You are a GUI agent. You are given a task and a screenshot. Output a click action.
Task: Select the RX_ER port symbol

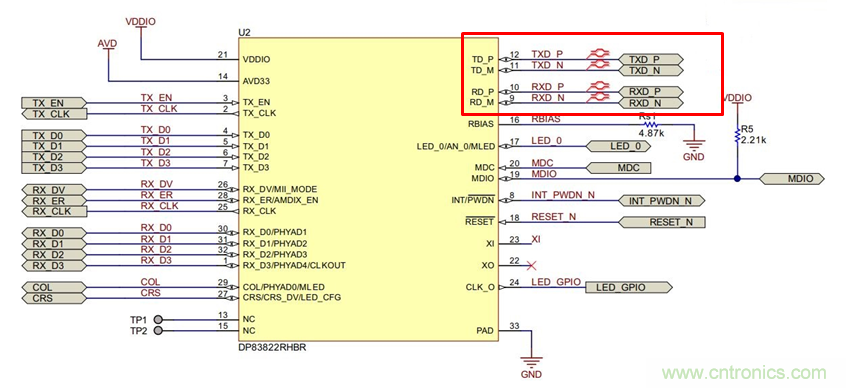point(53,200)
